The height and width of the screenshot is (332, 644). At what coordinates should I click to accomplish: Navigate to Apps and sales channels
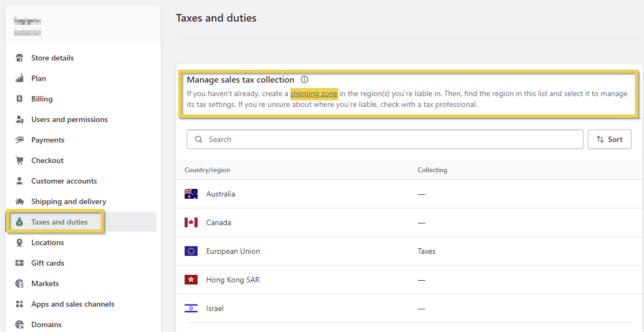pyautogui.click(x=72, y=304)
